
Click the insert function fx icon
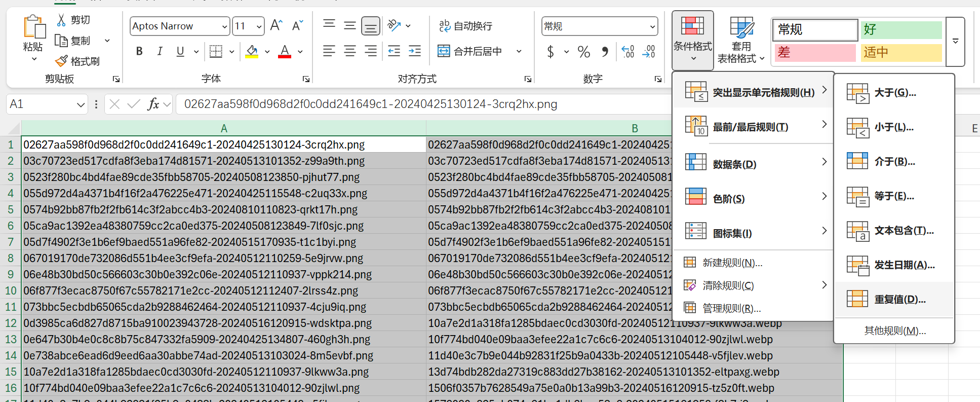(x=153, y=104)
